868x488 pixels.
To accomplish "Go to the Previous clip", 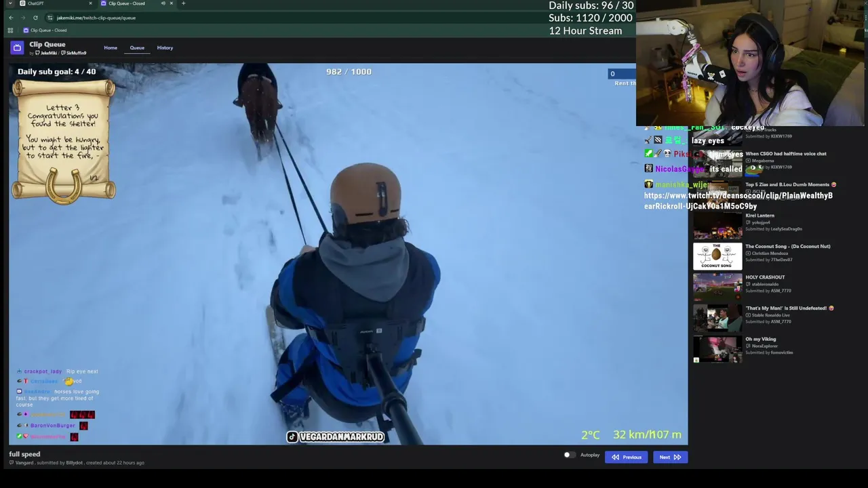I will coord(627,457).
